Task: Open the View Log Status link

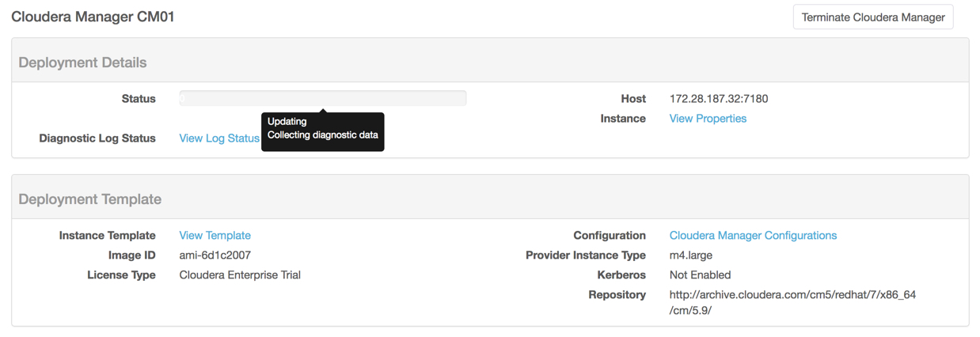Action: 219,138
